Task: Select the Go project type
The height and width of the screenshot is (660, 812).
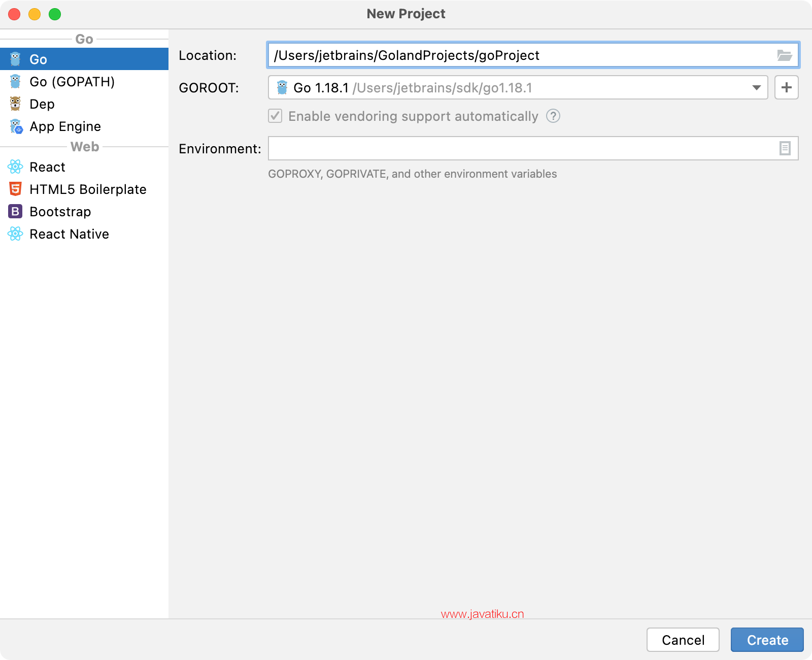Action: tap(38, 59)
